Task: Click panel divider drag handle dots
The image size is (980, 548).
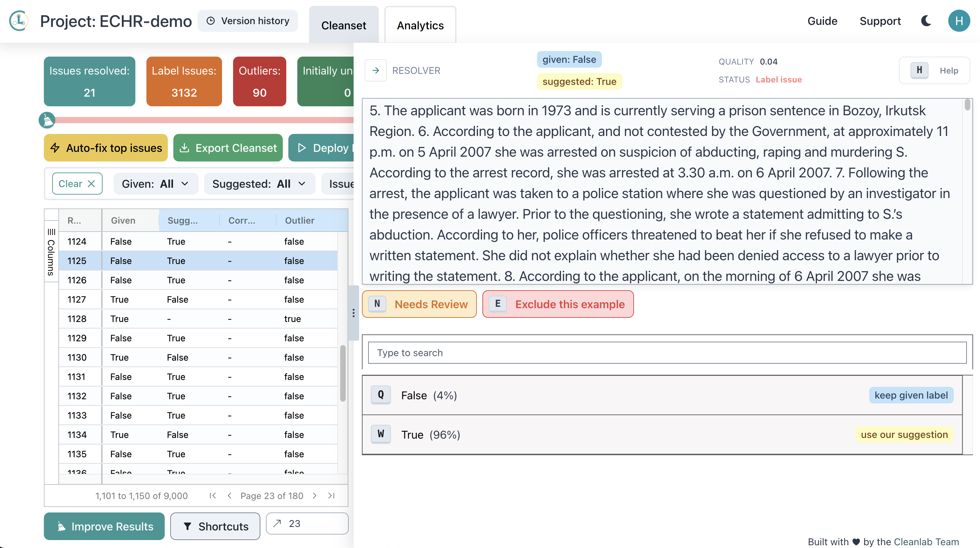Action: coord(353,313)
